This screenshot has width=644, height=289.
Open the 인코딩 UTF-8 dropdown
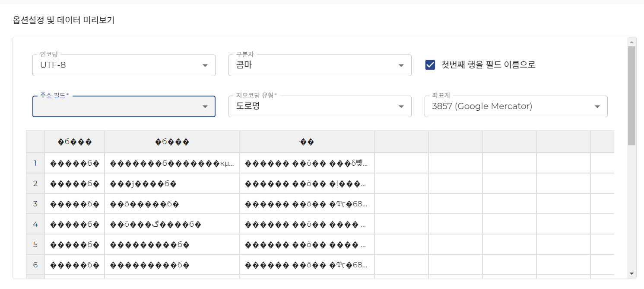coord(124,65)
